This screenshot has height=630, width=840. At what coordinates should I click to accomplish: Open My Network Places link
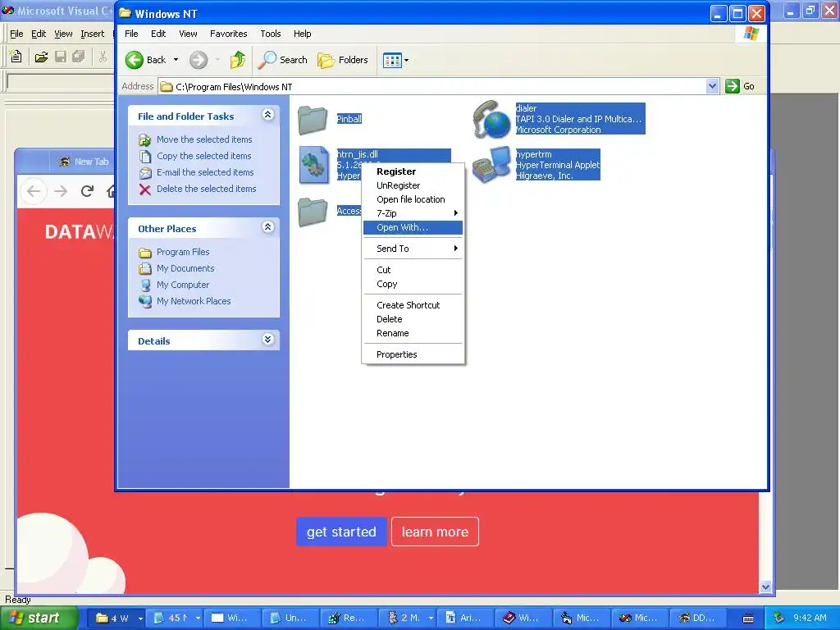(194, 301)
